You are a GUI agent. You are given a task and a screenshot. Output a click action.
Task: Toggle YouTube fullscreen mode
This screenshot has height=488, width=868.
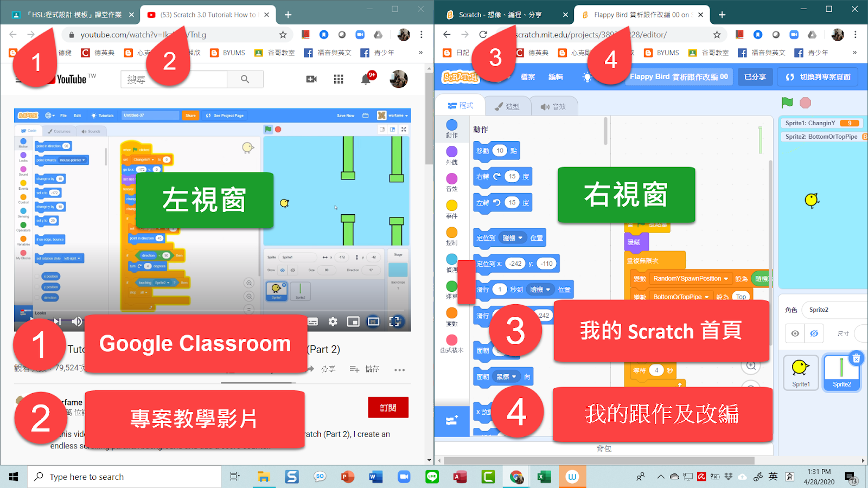pos(394,322)
